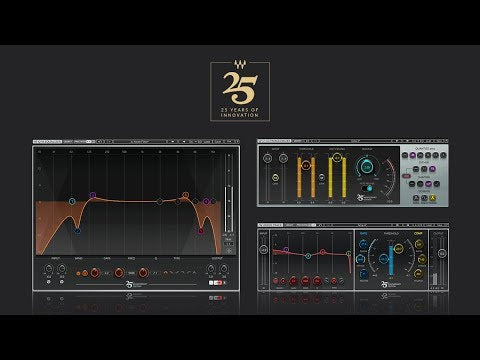Select the magenta notch node in the EQ high end
The height and width of the screenshot is (360, 480).
201,231
